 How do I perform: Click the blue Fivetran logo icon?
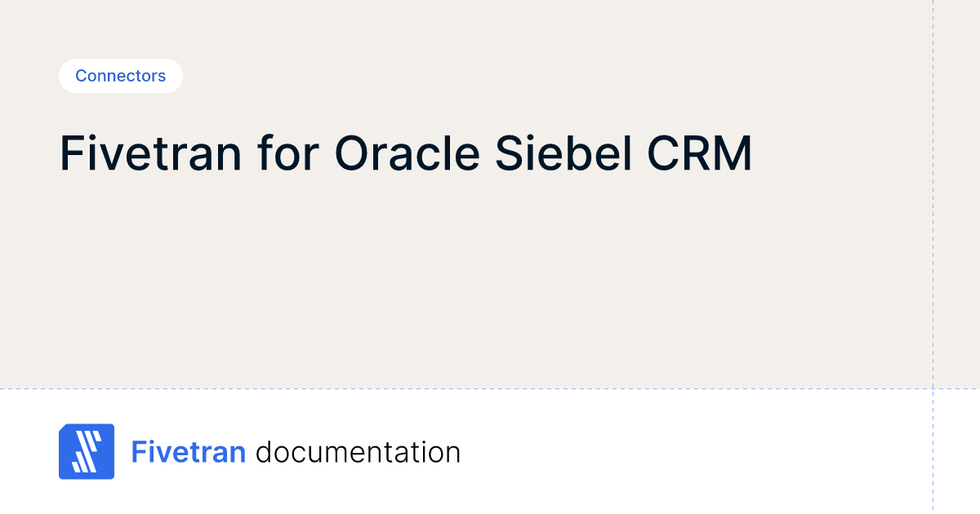tap(87, 451)
